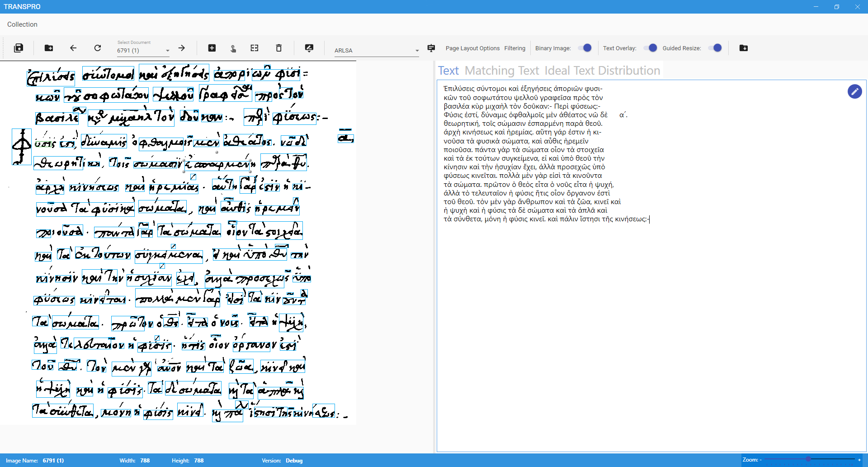
Task: Turn off the Text Overlay toggle
Action: [651, 48]
